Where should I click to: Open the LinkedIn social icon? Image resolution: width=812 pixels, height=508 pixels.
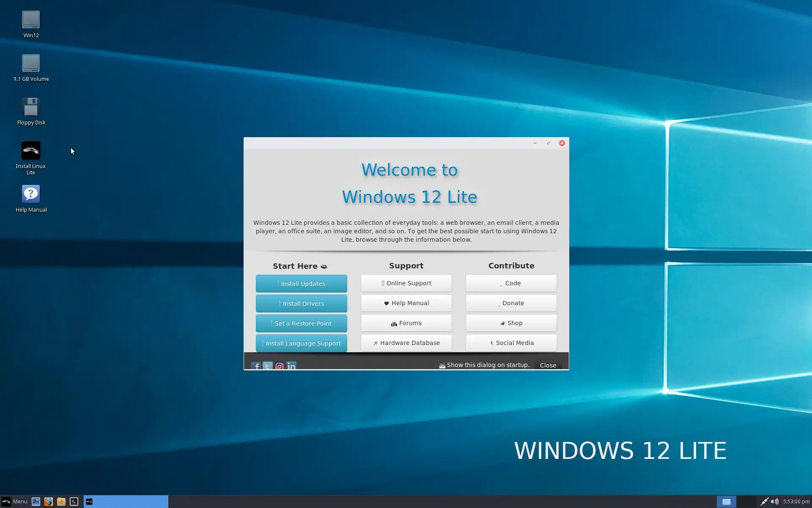291,366
